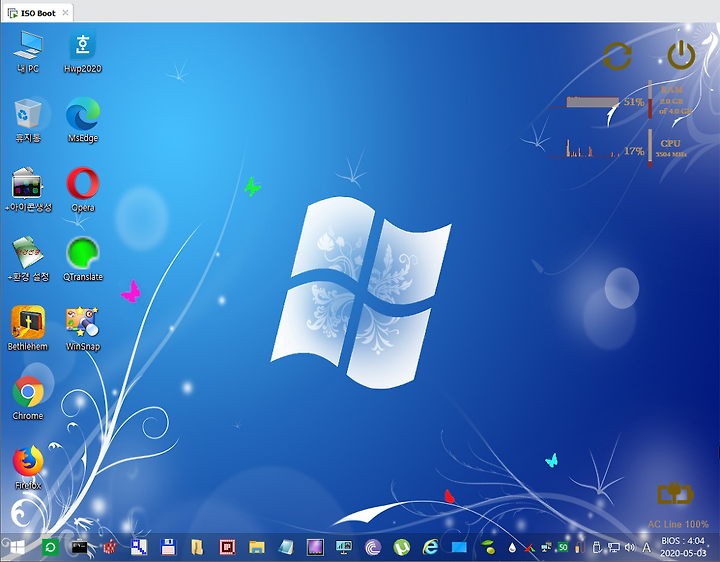Viewport: 720px width, 562px height.
Task: Launch Internet Explorer from taskbar
Action: (430, 547)
